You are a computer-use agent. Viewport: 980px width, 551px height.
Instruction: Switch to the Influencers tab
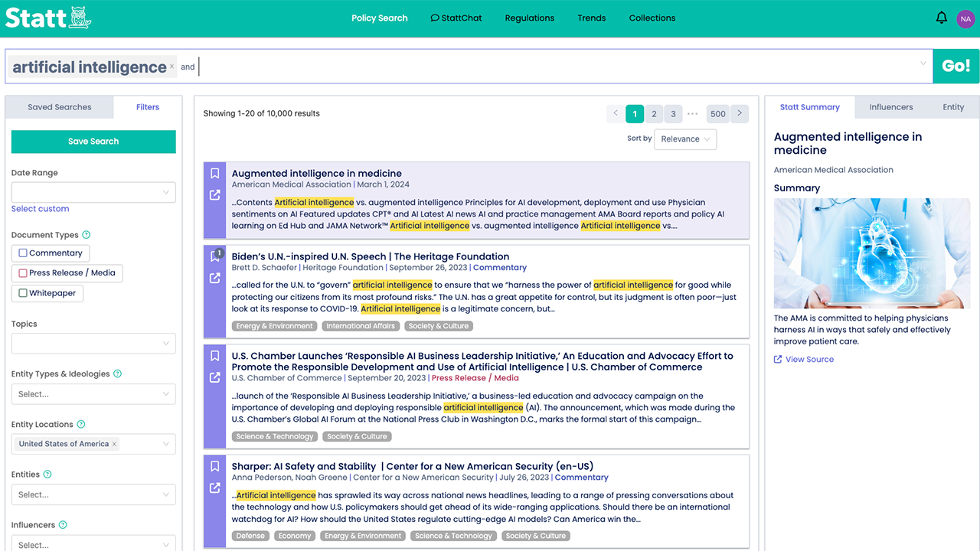pyautogui.click(x=891, y=107)
